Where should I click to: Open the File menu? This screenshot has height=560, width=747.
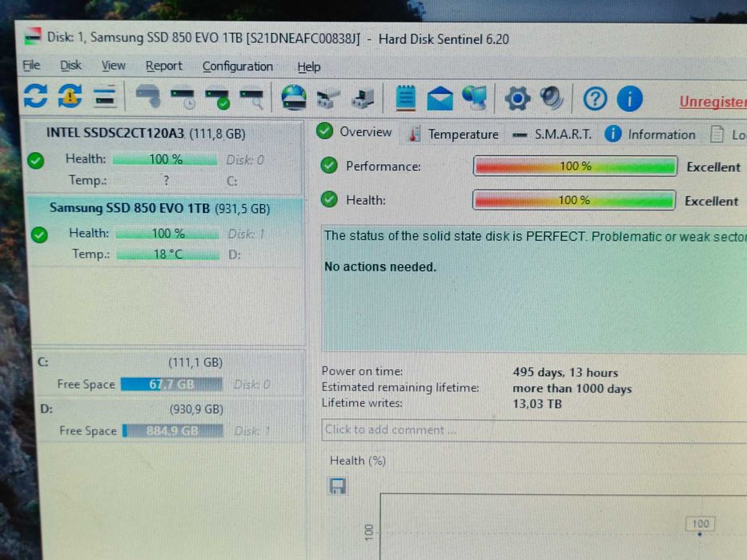(x=31, y=65)
